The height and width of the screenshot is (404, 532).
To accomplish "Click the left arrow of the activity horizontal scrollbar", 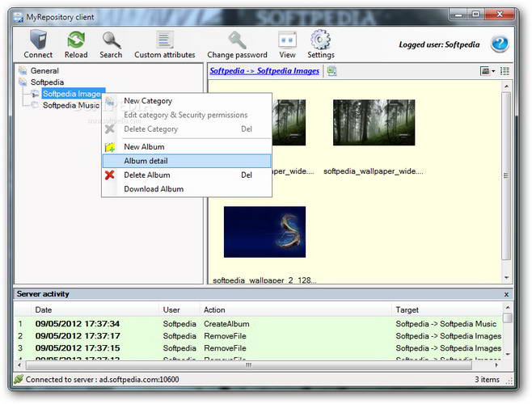I will pyautogui.click(x=19, y=365).
